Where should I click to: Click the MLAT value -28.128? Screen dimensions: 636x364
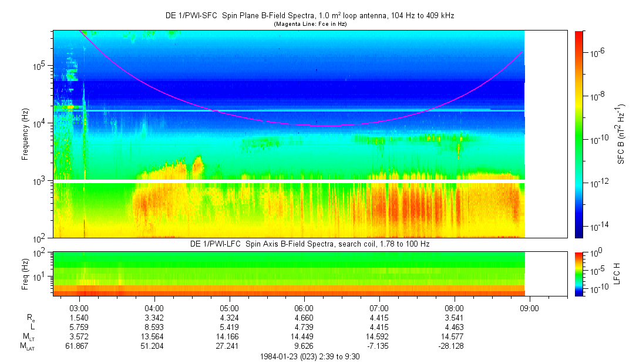[x=455, y=346]
